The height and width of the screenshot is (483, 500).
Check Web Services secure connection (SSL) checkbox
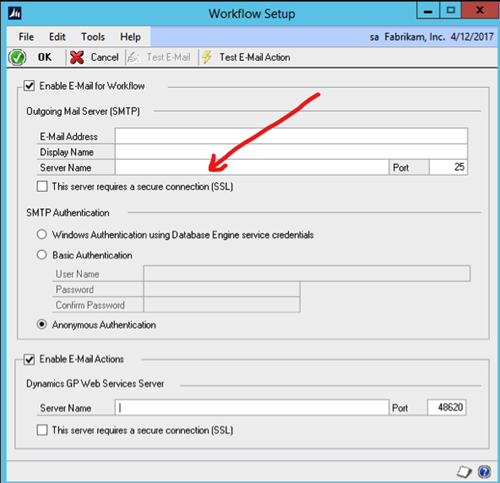42,430
